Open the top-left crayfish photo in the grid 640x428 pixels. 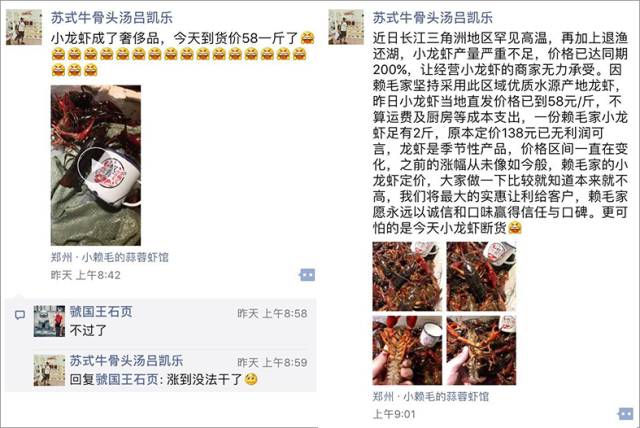coord(407,276)
